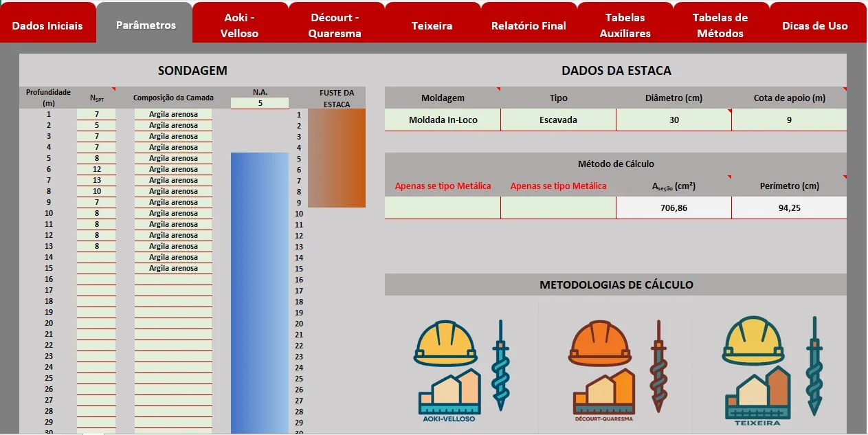
Task: Switch to the Parâmetros tab
Action: (x=146, y=25)
